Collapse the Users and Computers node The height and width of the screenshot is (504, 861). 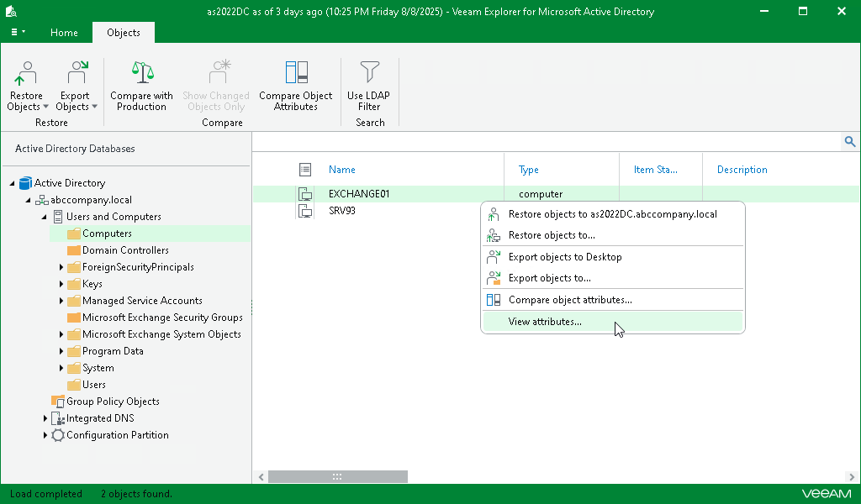45,216
